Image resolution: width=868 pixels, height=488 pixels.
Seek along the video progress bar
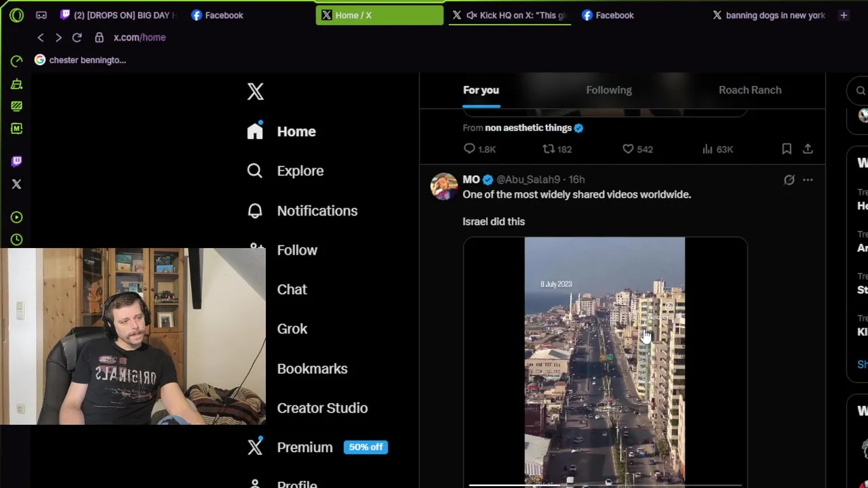pos(605,485)
